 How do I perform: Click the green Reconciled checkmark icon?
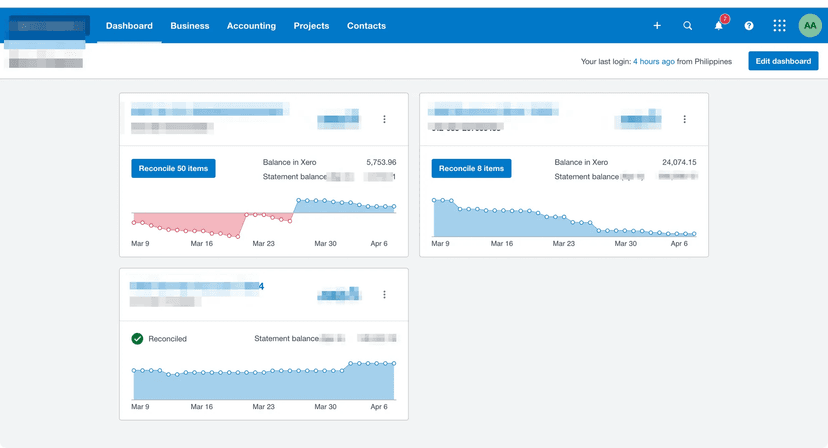click(x=137, y=339)
